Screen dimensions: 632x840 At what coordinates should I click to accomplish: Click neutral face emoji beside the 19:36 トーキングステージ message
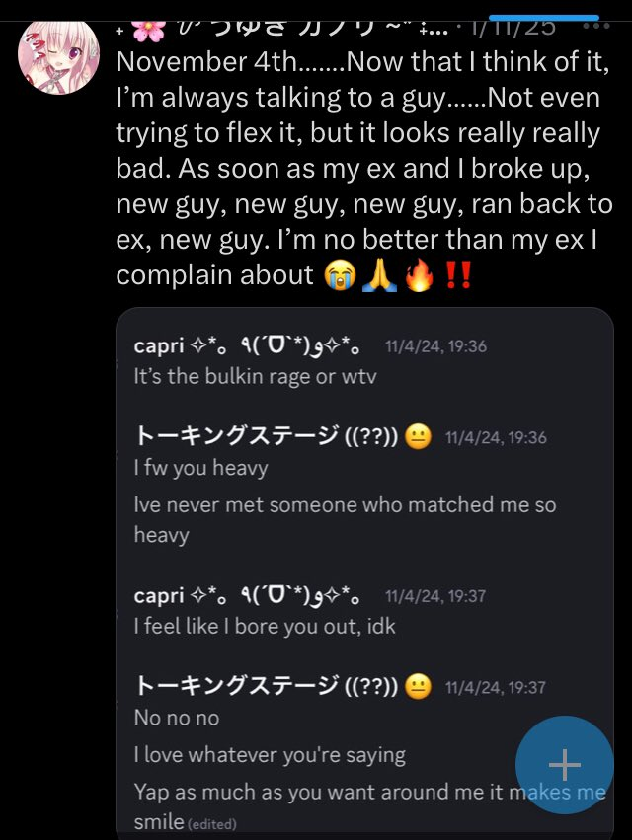(418, 438)
